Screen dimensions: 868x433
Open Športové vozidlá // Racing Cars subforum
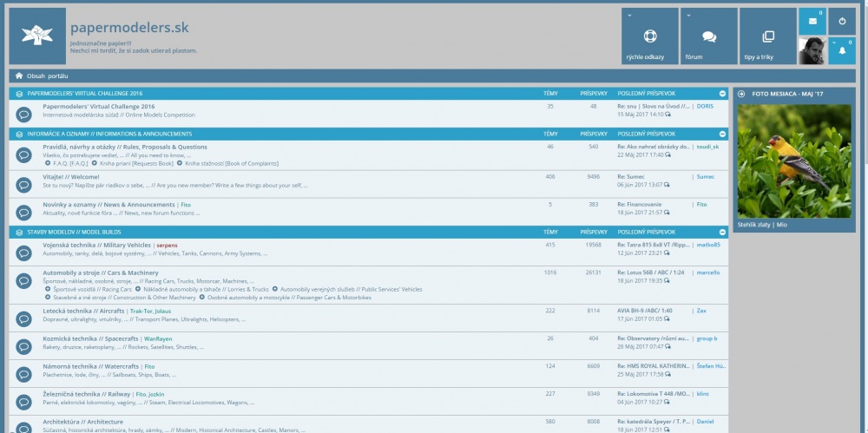(93, 289)
